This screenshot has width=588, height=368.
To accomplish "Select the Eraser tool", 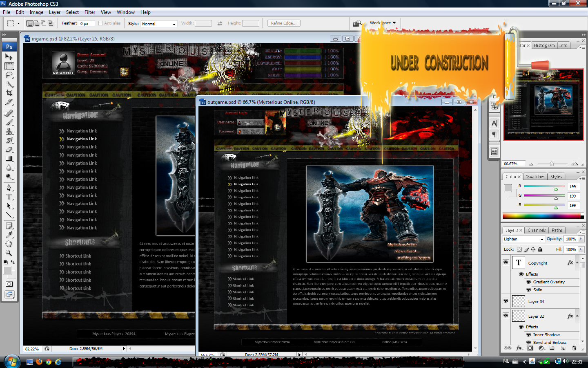I will [9, 149].
